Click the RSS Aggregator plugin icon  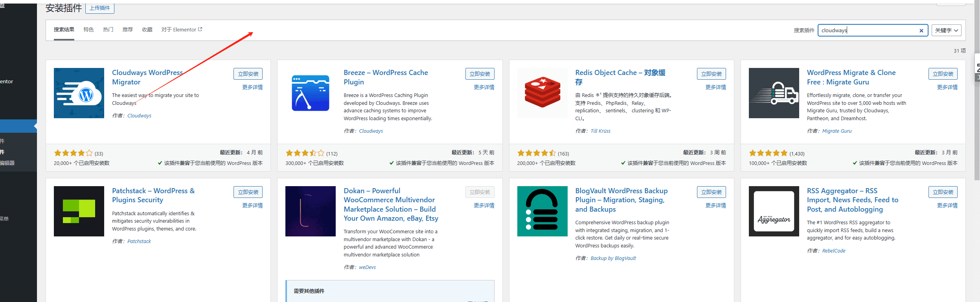(774, 211)
